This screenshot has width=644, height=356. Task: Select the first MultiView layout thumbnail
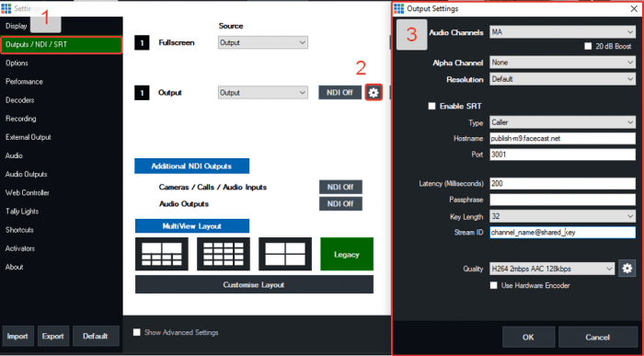tap(162, 254)
